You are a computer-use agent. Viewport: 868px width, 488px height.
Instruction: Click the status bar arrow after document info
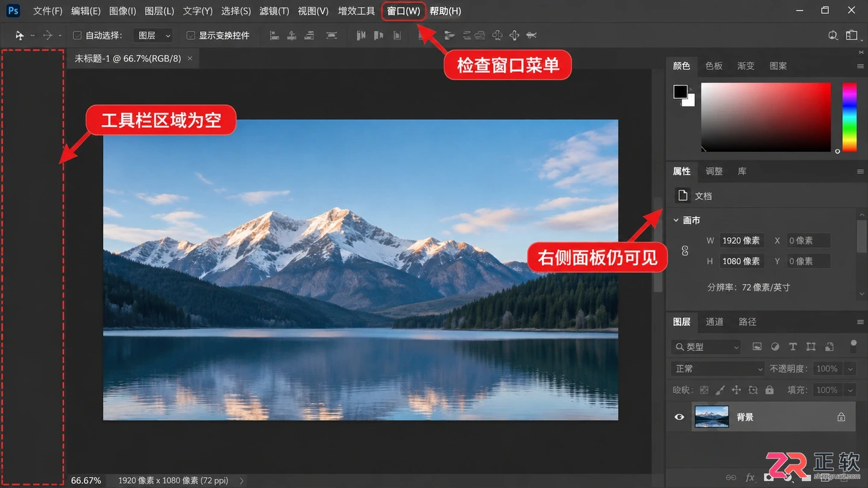pyautogui.click(x=242, y=481)
